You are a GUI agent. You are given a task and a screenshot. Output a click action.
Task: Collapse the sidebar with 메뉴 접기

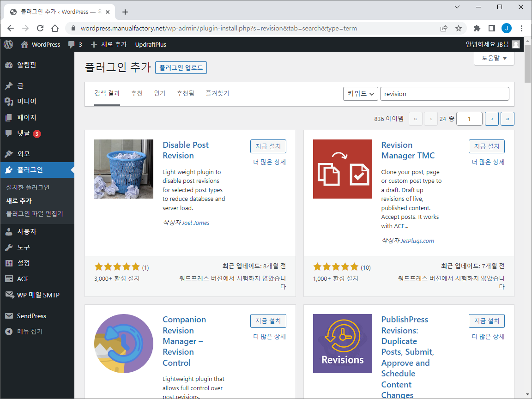[37, 332]
